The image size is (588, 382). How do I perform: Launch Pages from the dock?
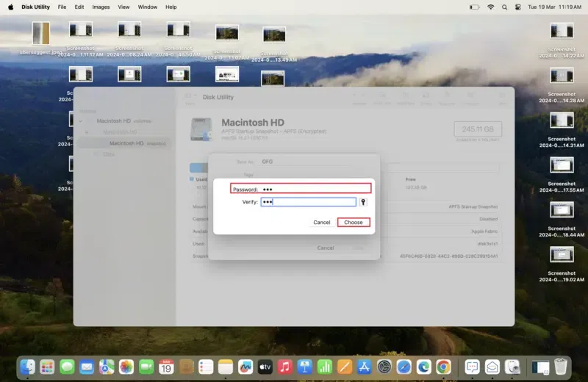344,367
